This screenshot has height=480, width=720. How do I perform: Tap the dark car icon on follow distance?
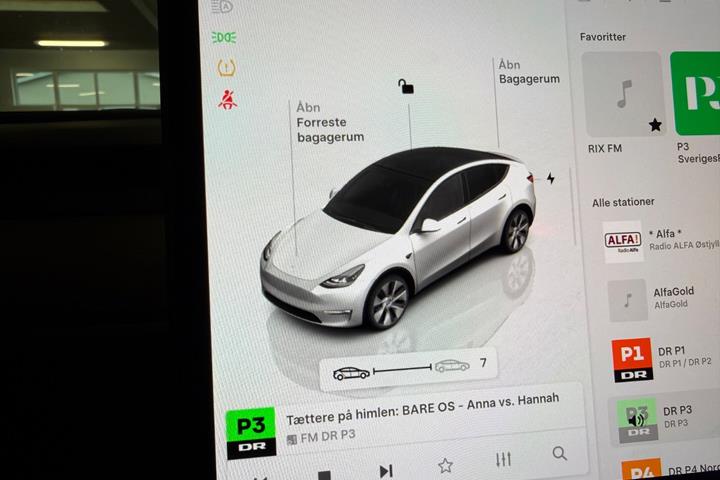pyautogui.click(x=351, y=373)
